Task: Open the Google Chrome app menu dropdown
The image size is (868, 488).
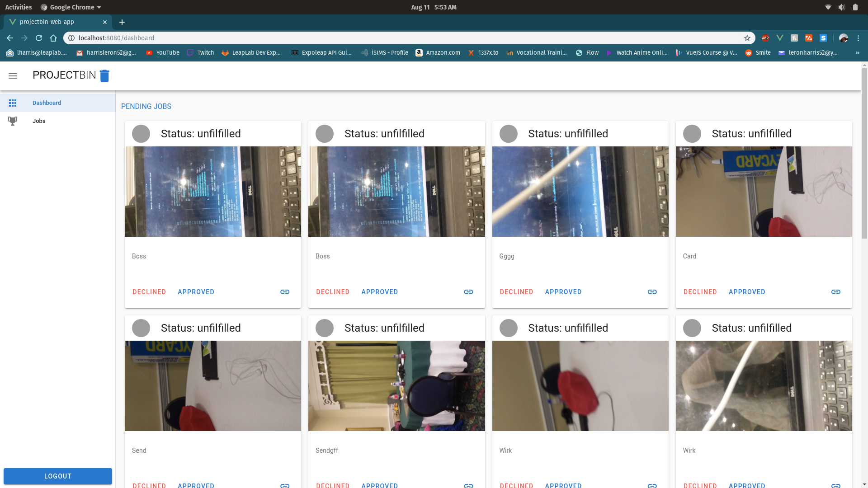Action: [71, 7]
